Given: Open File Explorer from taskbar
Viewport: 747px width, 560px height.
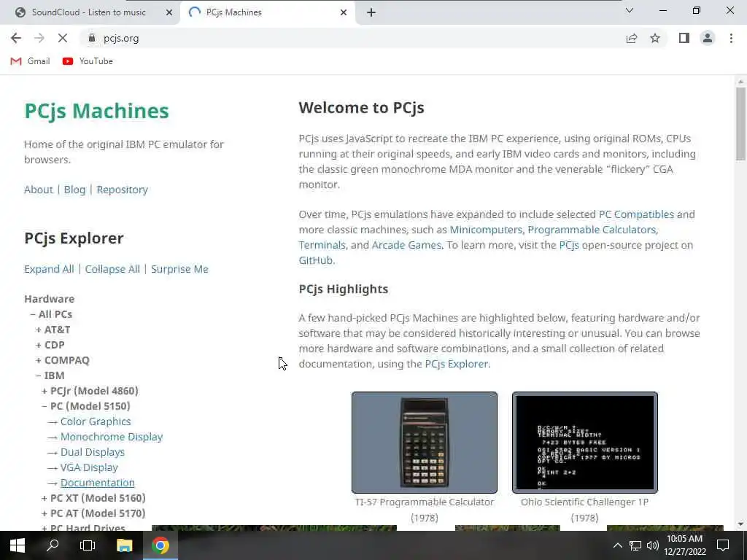Looking at the screenshot, I should coord(124,545).
